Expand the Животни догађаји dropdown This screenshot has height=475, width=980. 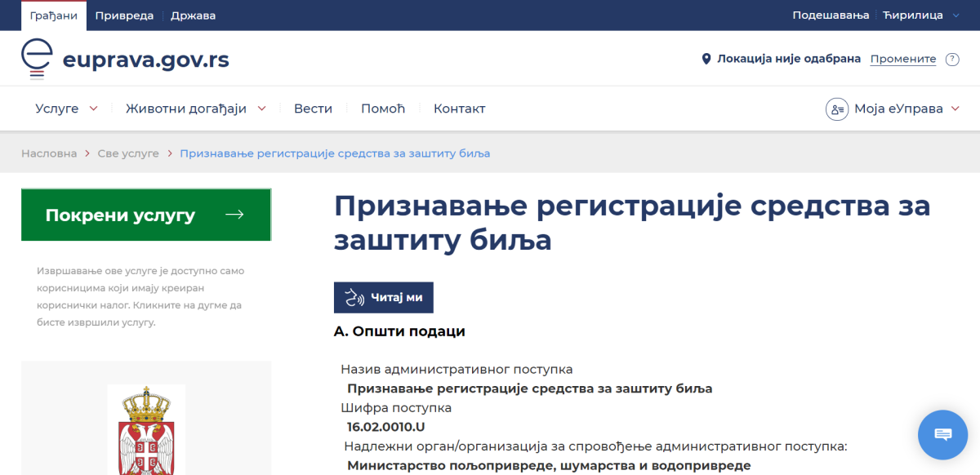pyautogui.click(x=262, y=109)
